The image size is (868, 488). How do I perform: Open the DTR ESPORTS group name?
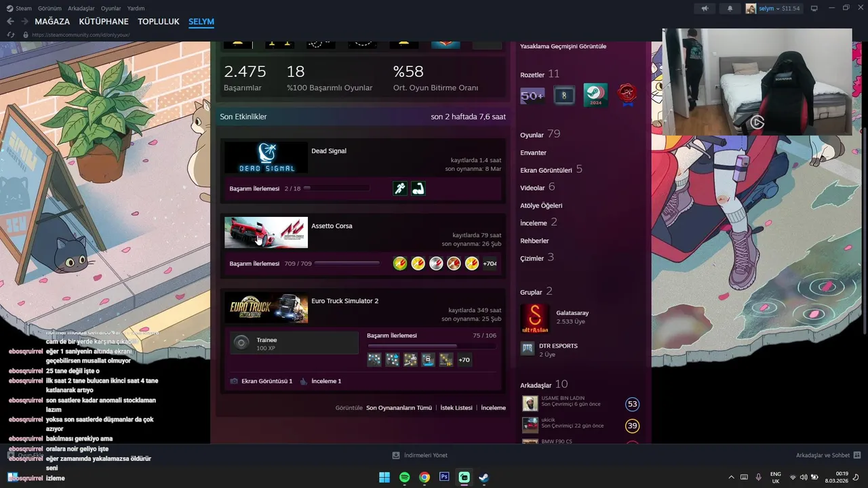[558, 346]
